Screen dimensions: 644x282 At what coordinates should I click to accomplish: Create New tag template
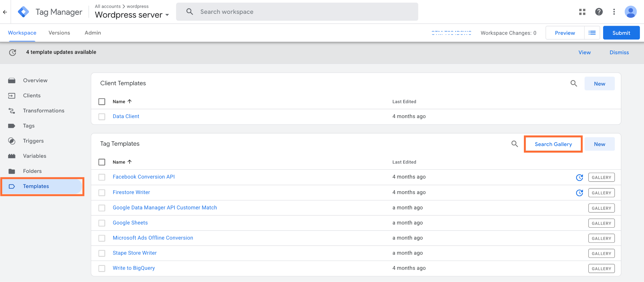[600, 144]
